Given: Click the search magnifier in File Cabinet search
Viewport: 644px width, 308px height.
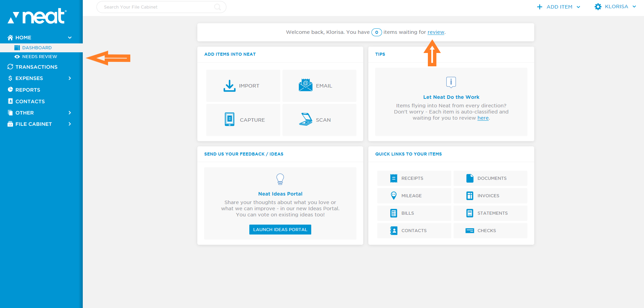Looking at the screenshot, I should click(218, 7).
